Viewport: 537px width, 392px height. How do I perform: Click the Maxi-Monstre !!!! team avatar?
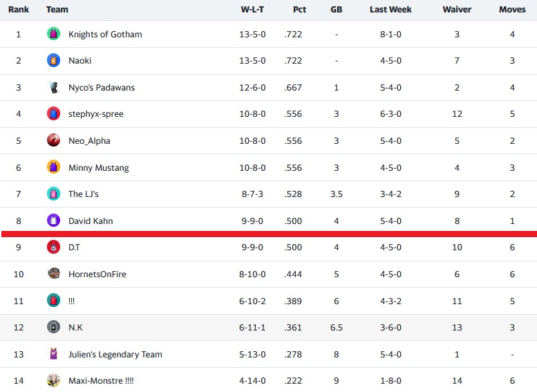click(x=53, y=381)
